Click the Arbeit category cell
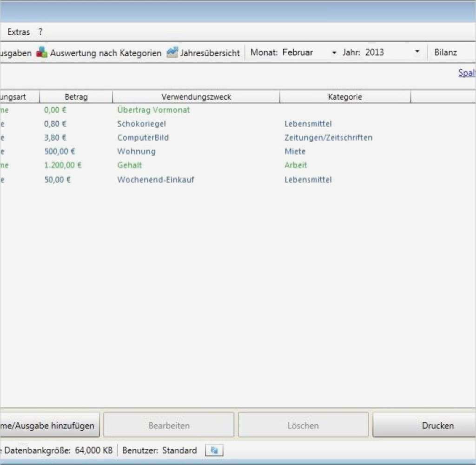Screen dimensions: 476x465 point(296,165)
